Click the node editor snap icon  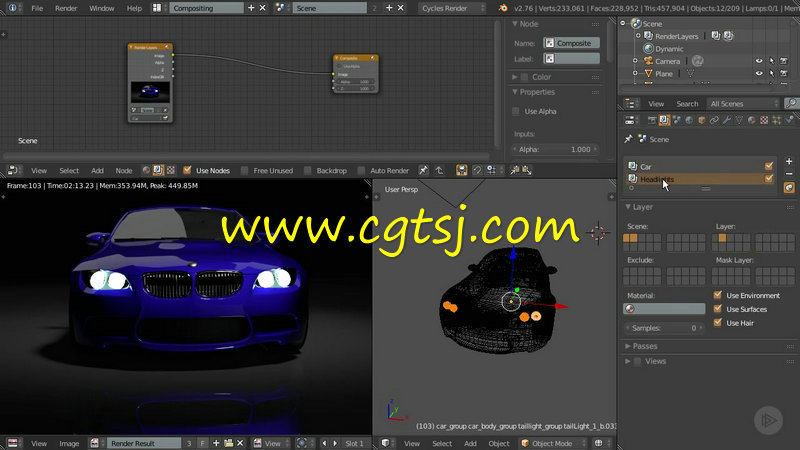tap(477, 170)
